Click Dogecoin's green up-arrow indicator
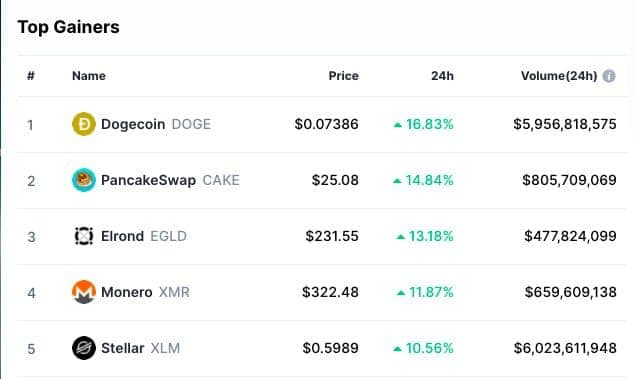Screen dimensions: 637x379 (x=398, y=125)
